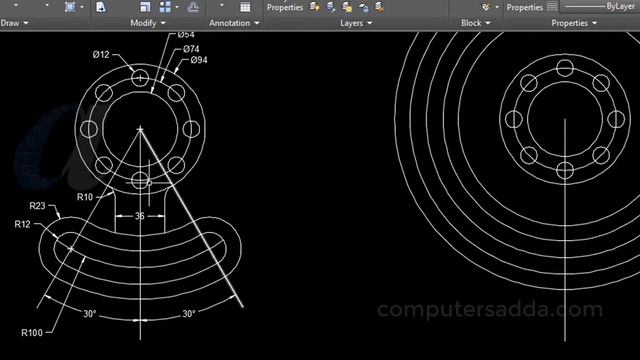Select the Hatch tool icon
Screen dimensions: 640x360
click(70, 7)
